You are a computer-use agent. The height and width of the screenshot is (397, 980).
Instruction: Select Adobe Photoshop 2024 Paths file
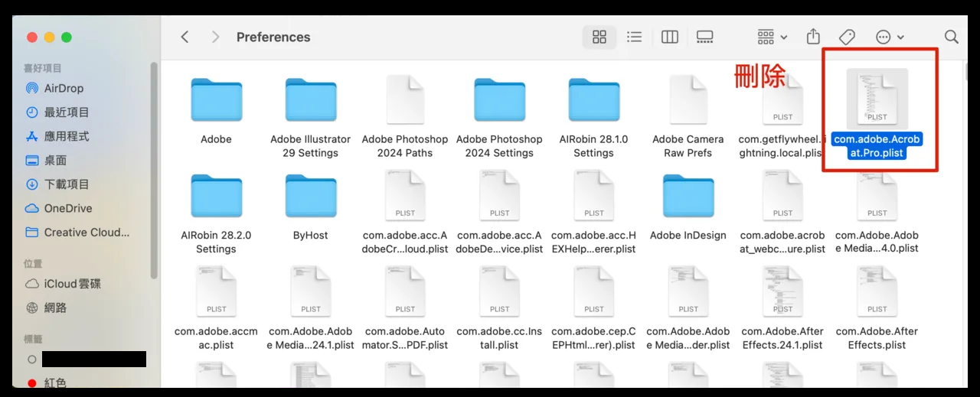point(405,99)
